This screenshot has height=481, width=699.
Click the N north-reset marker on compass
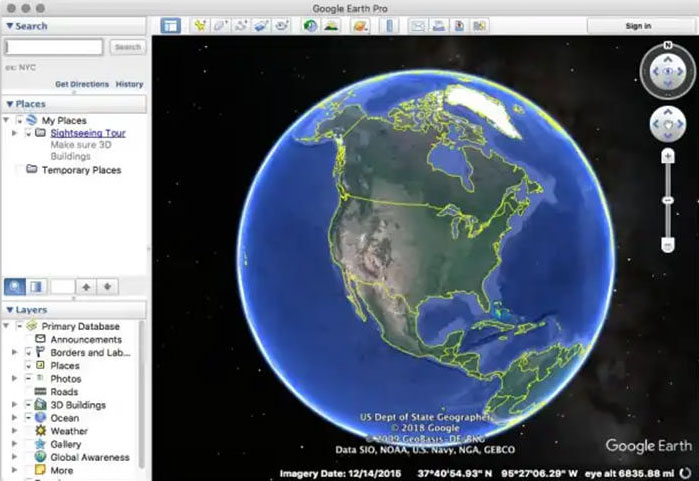click(x=667, y=45)
